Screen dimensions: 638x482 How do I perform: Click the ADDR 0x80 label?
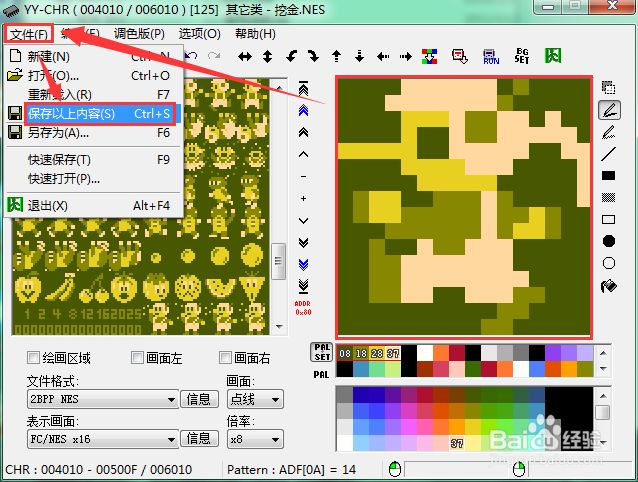pyautogui.click(x=303, y=308)
